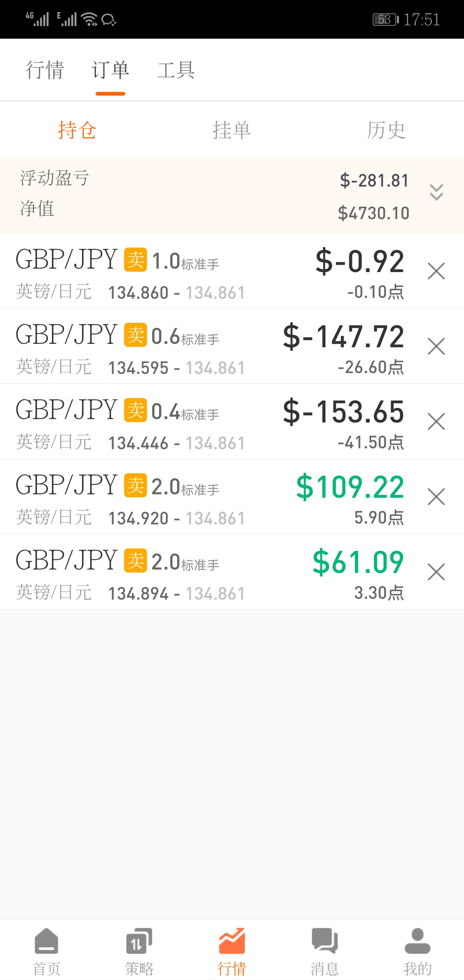
Task: Close the GBP/JPY position showing $109.22
Action: point(436,497)
